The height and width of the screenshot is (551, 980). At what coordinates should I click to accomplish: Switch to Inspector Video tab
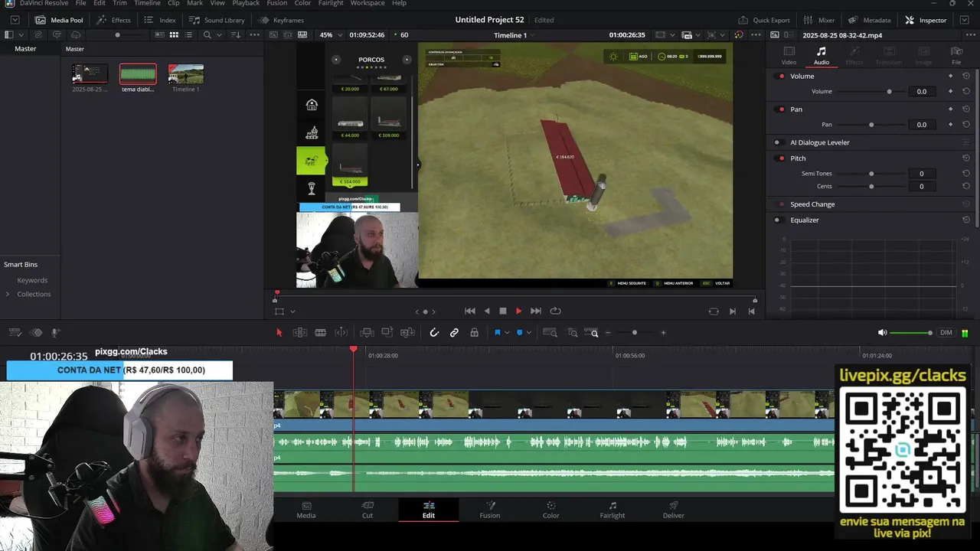(789, 56)
